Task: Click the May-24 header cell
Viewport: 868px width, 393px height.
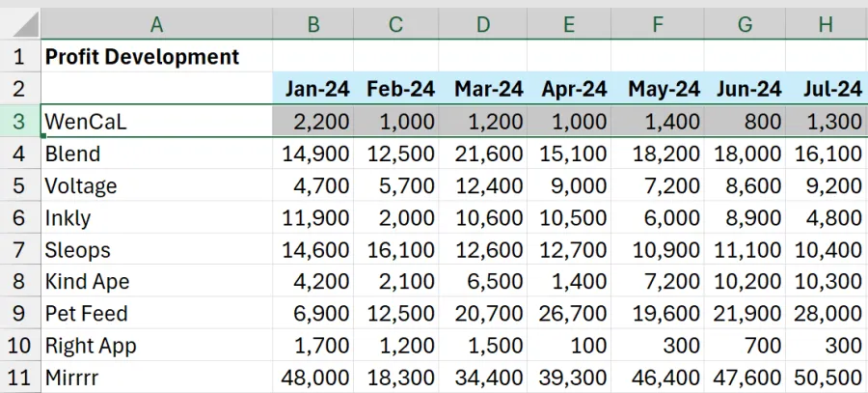Action: pos(658,88)
